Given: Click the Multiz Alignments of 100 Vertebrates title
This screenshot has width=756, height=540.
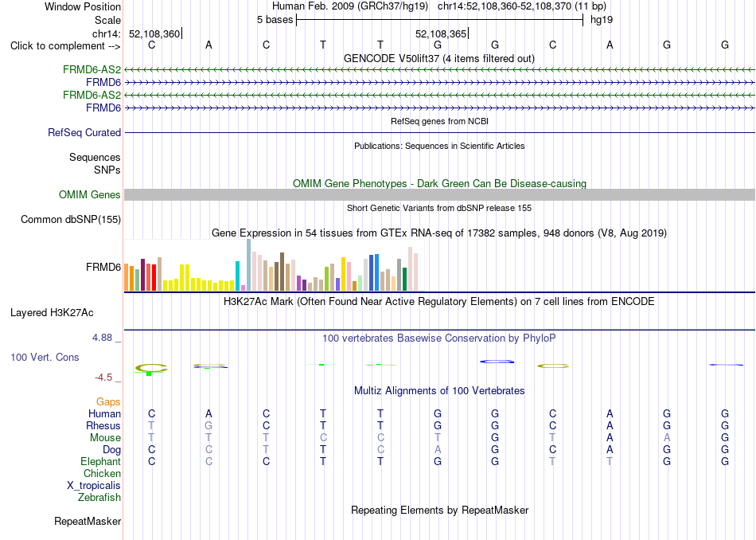Looking at the screenshot, I should point(438,390).
